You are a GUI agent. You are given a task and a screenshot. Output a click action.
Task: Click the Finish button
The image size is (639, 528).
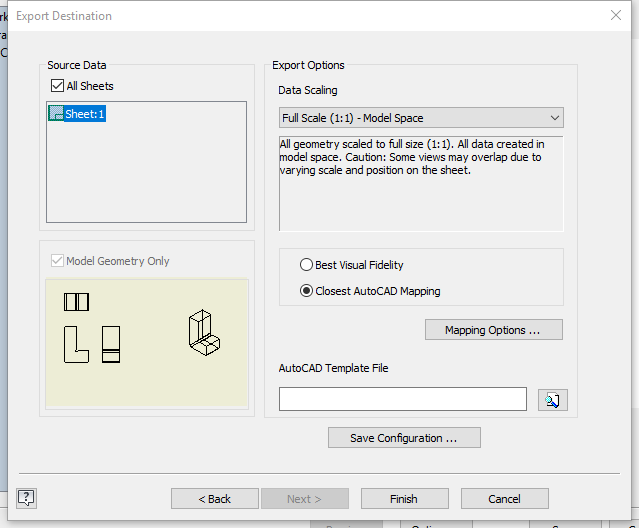click(x=405, y=499)
